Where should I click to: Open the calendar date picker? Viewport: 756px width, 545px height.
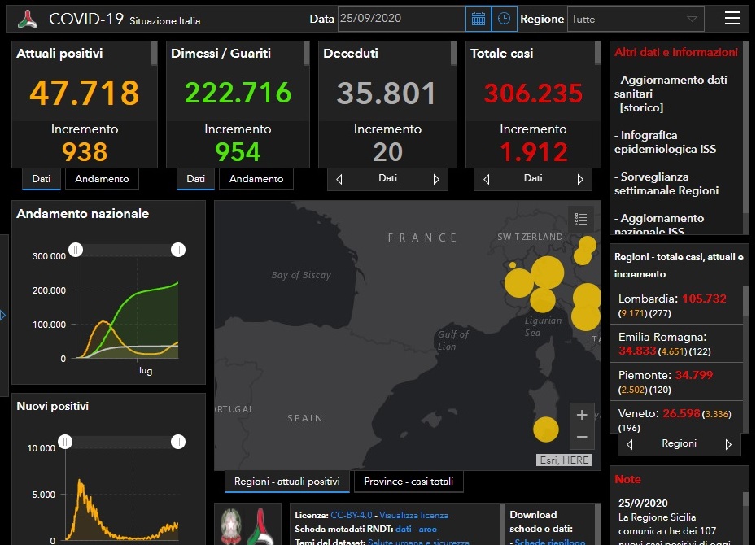pos(479,19)
